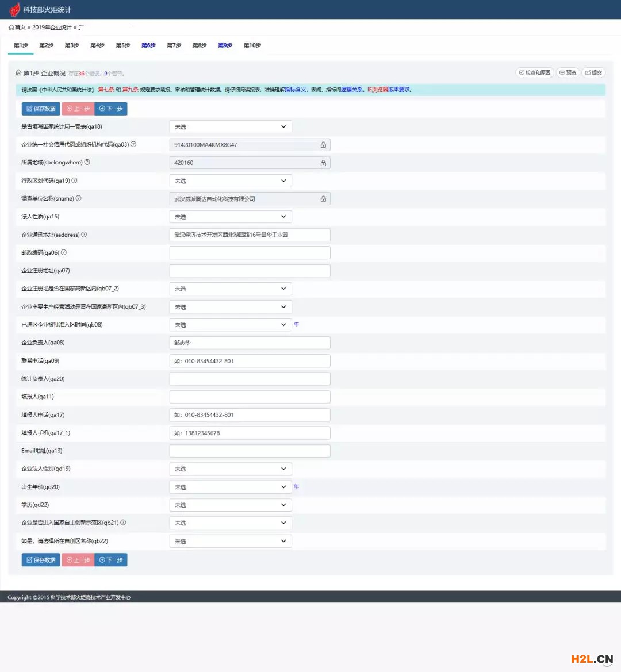Viewport: 621px width, 672px height.
Task: Open the 学历(qd22) dropdown
Action: (x=231, y=505)
